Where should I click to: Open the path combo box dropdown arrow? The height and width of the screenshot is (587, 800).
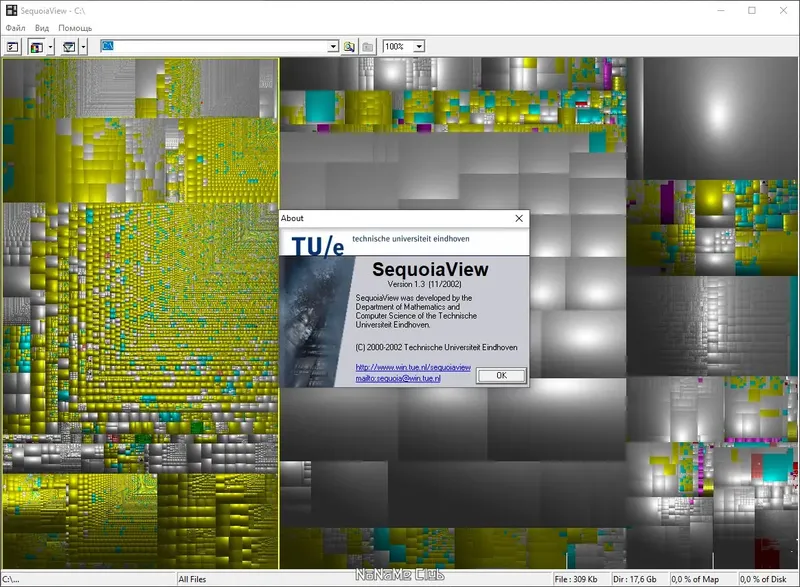[x=333, y=46]
